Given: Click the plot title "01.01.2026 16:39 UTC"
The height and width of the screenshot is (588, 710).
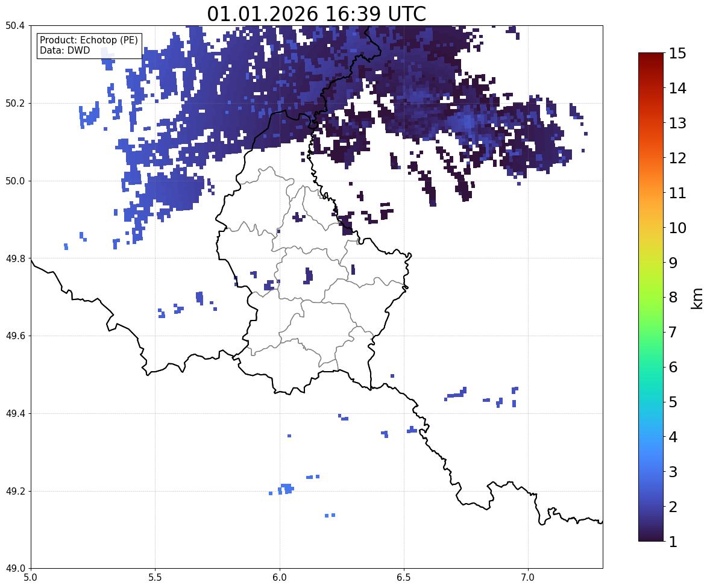Looking at the screenshot, I should click(316, 14).
